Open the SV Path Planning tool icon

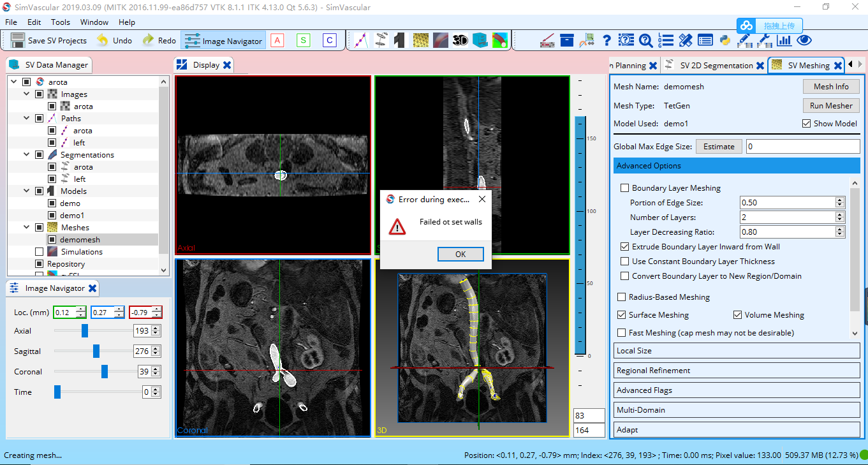point(361,40)
